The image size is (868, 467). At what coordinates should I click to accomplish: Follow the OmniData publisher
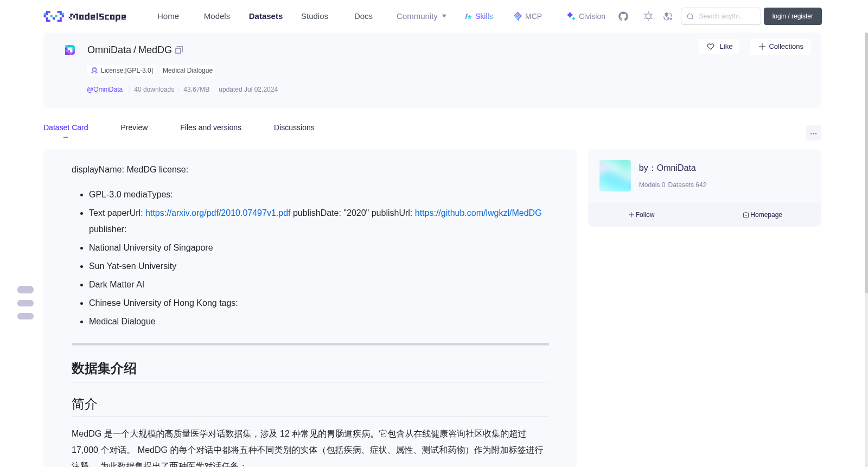[642, 215]
